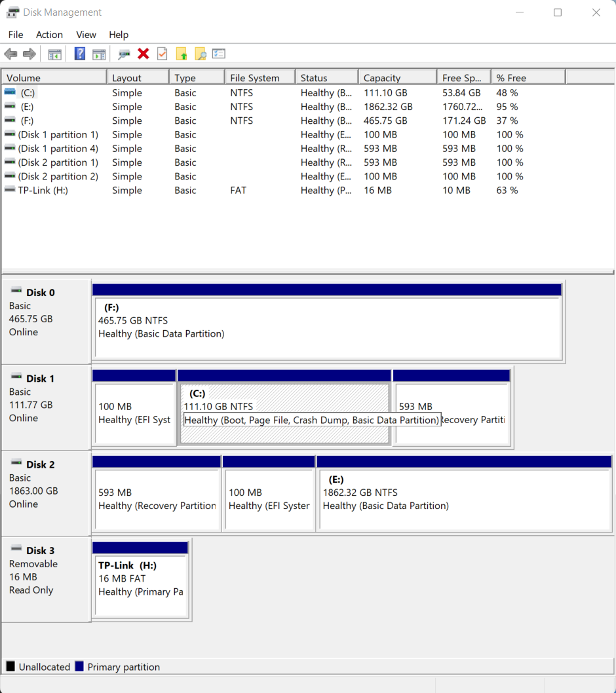This screenshot has width=616, height=693.
Task: Click the FAT file system cell
Action: pyautogui.click(x=238, y=190)
